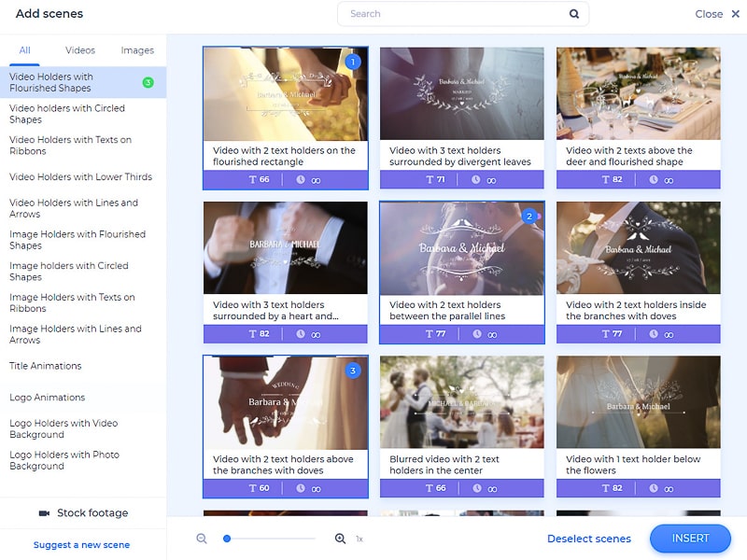Open 'Image Holders with Lines and Arrows' category
The width and height of the screenshot is (747, 560).
(x=83, y=334)
